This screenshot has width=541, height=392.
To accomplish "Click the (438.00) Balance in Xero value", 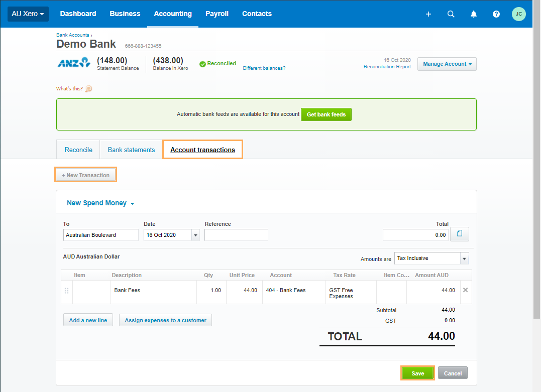I will [x=168, y=61].
